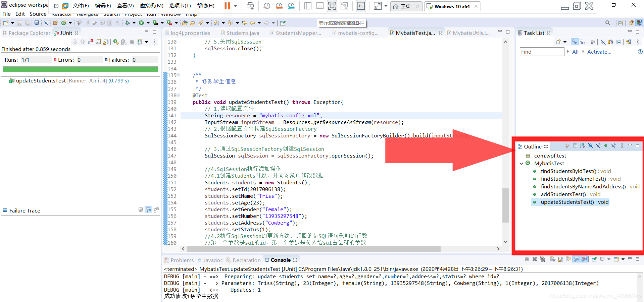The image size is (644, 302).
Task: Toggle Hide Local Types in Outline
Action: (613, 145)
